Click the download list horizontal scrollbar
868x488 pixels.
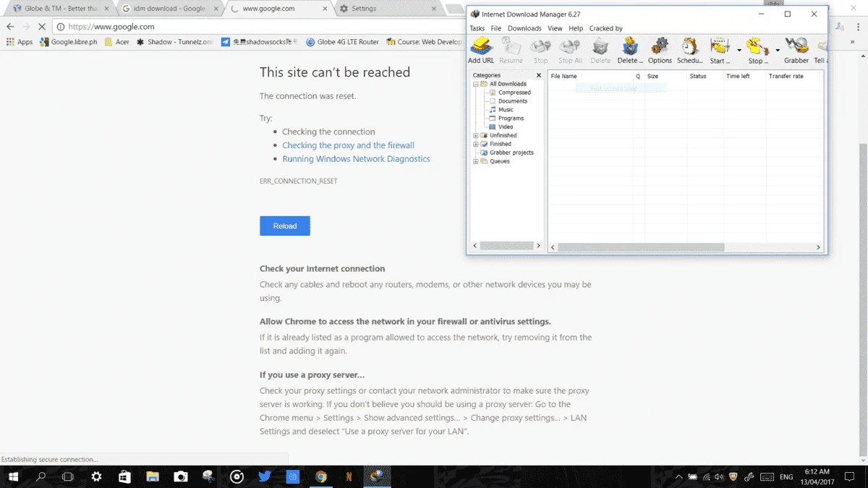point(641,247)
